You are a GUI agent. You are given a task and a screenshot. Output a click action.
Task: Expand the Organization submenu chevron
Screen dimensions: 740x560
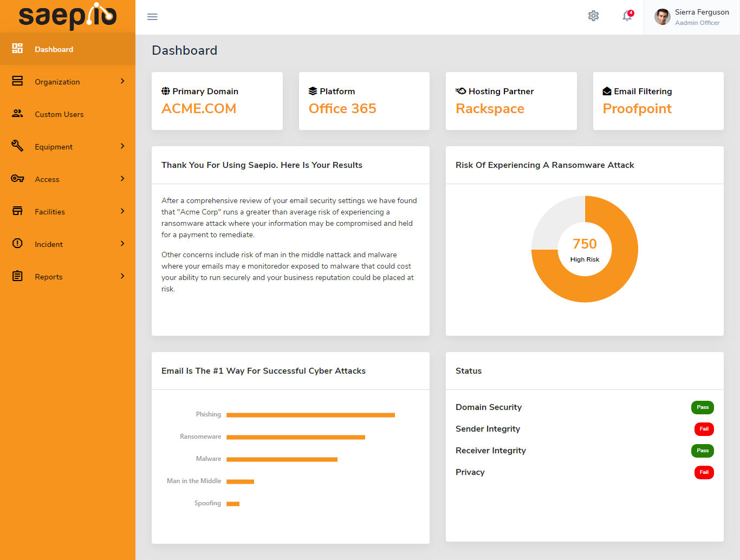122,81
